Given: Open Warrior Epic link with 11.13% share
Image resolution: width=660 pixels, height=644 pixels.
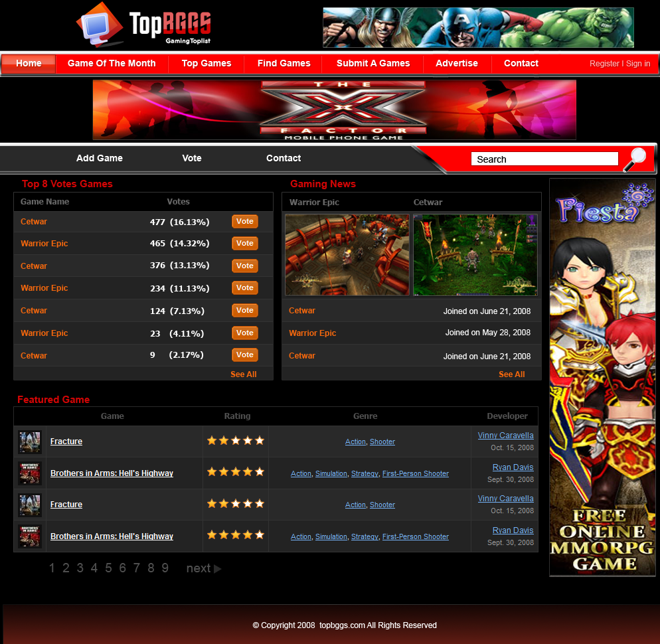Looking at the screenshot, I should (44, 288).
